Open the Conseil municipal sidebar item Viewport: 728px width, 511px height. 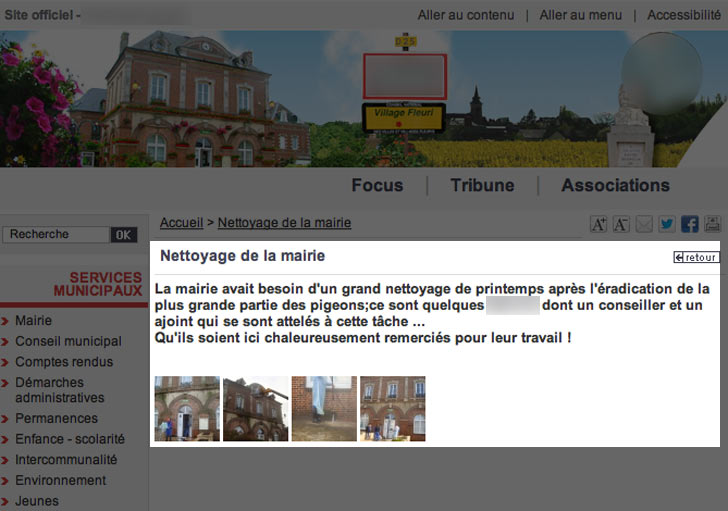point(68,341)
